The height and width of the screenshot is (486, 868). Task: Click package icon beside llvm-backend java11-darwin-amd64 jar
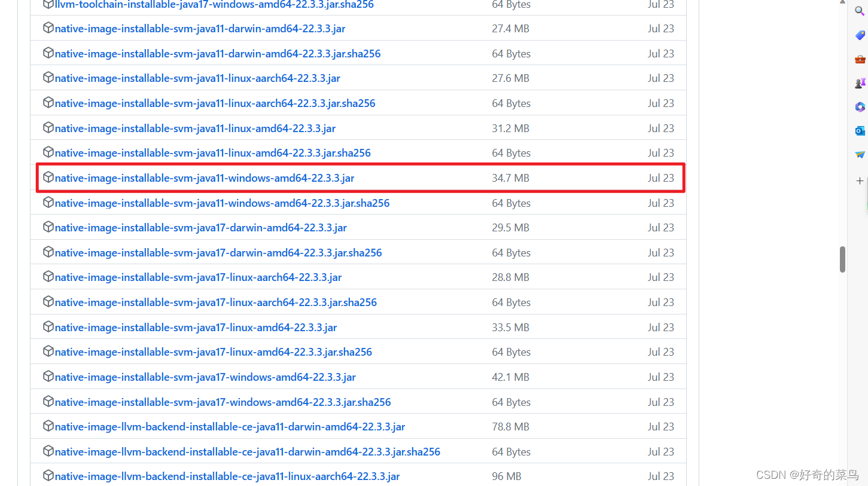(x=48, y=426)
